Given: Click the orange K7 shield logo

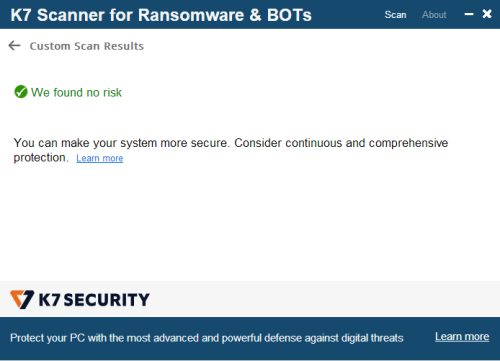Looking at the screenshot, I should pyautogui.click(x=22, y=299).
